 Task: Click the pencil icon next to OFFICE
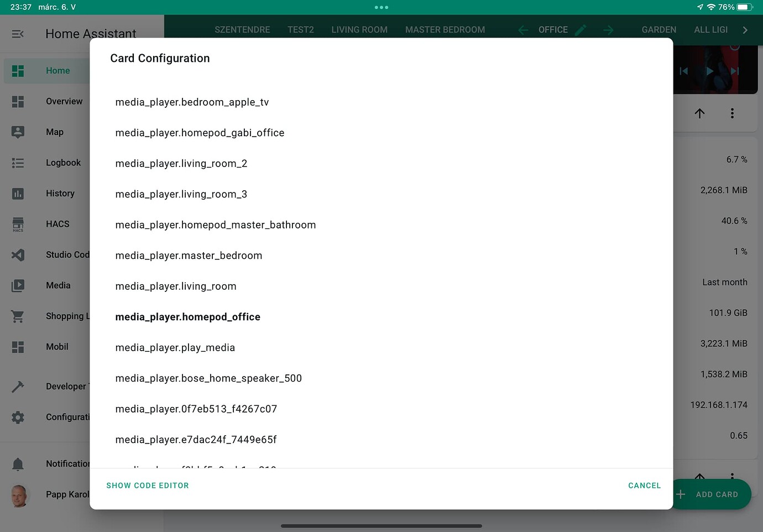click(581, 30)
